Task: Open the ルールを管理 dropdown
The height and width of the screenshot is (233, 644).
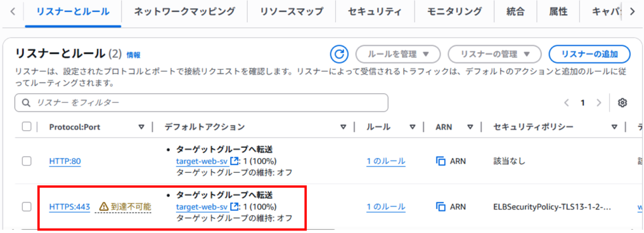Action: [x=398, y=54]
